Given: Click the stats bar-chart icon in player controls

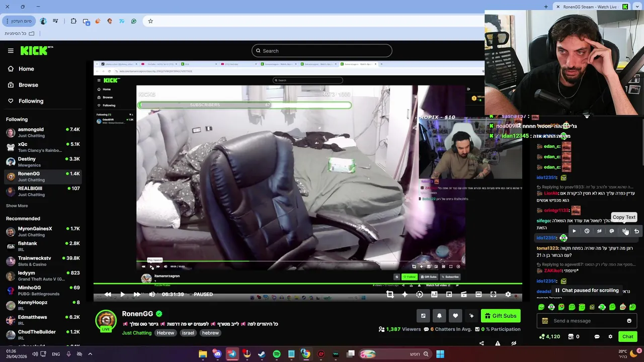Looking at the screenshot, I should click(x=434, y=294).
